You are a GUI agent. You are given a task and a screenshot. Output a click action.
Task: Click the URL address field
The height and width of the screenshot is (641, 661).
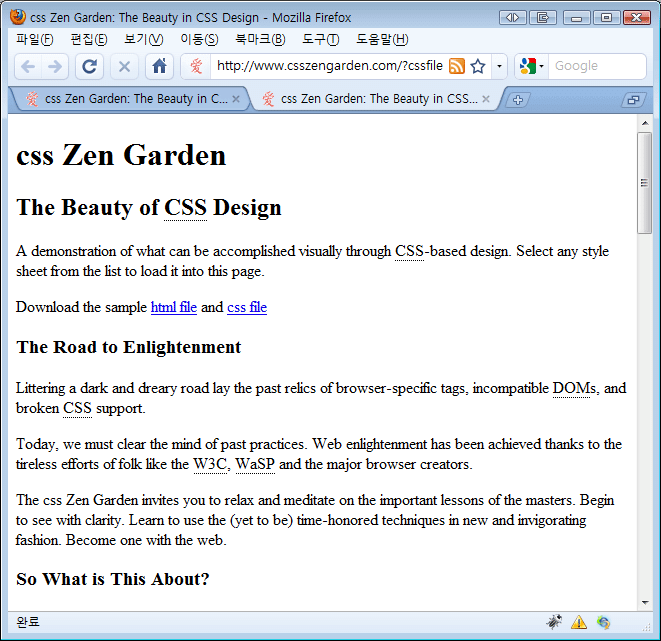[330, 66]
